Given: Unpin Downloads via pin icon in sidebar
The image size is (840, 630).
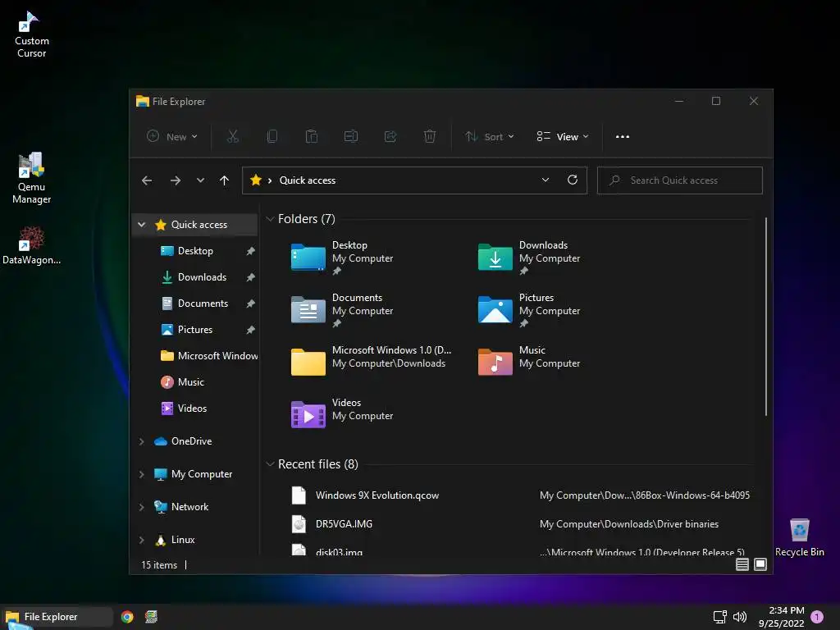Looking at the screenshot, I should [x=250, y=277].
